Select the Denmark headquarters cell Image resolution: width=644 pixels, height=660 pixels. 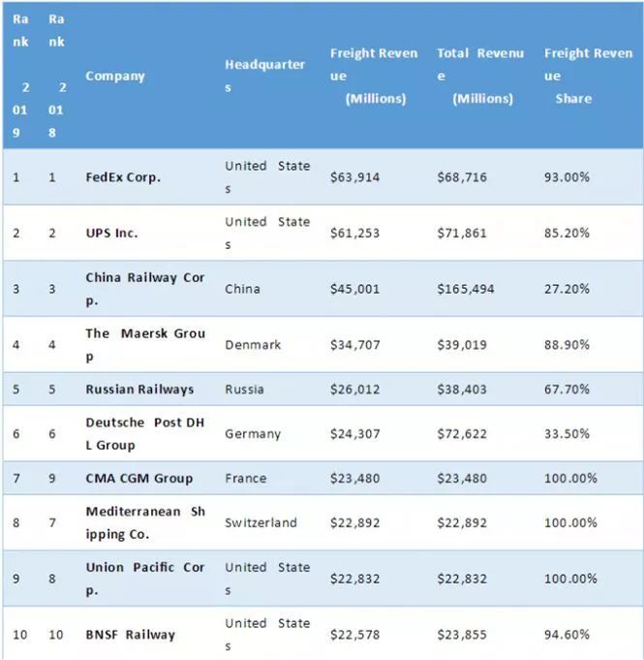tap(253, 345)
